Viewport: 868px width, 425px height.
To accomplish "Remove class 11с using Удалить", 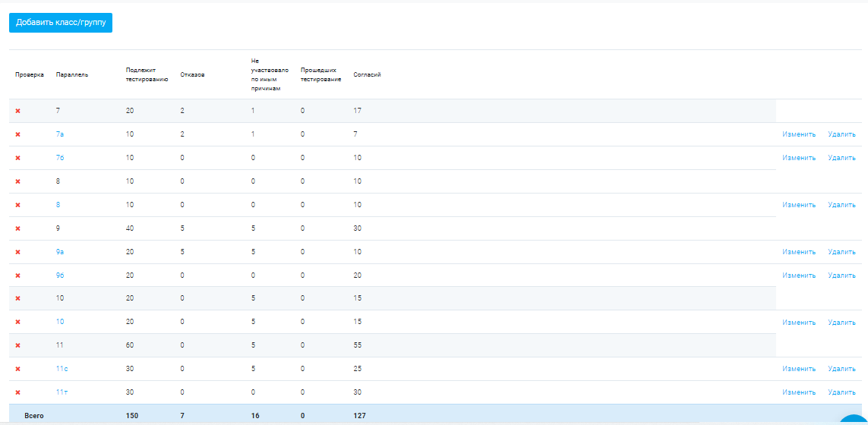I will (x=841, y=369).
